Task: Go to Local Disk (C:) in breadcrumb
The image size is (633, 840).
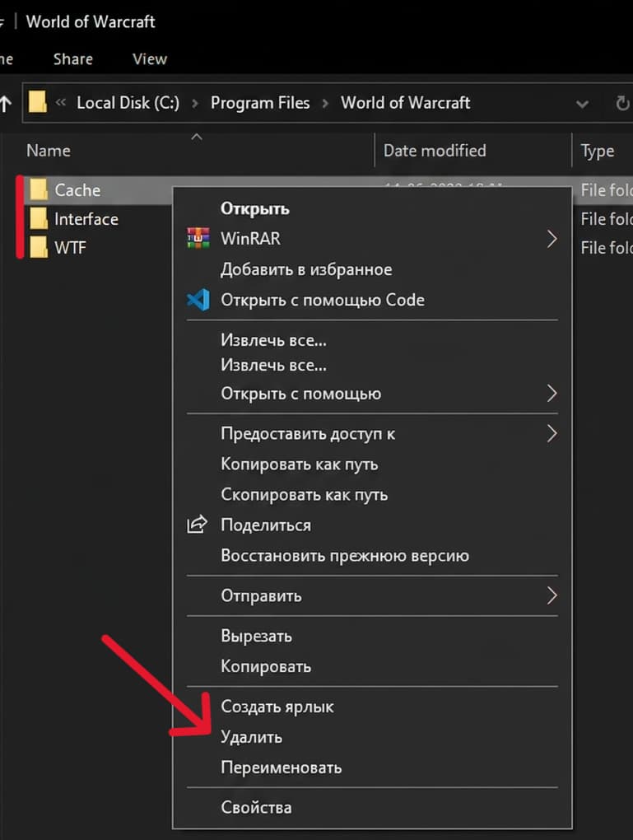Action: pos(128,103)
